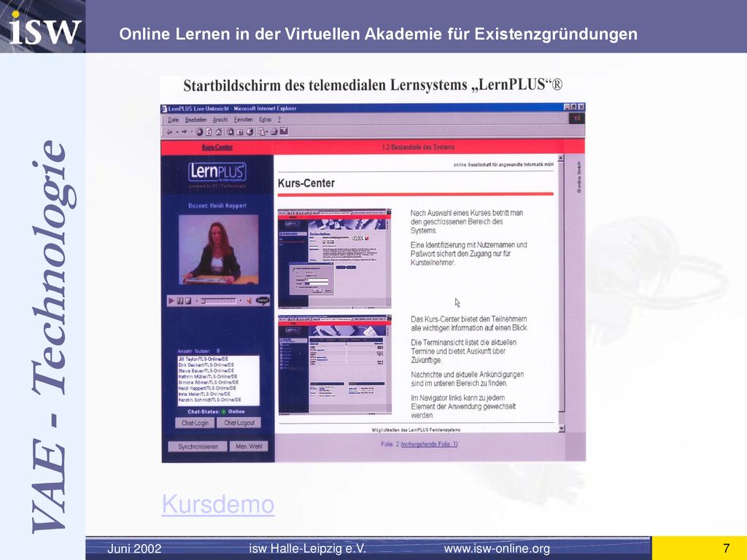Open the Ansicht menu
Image resolution: width=747 pixels, height=560 pixels.
220,120
